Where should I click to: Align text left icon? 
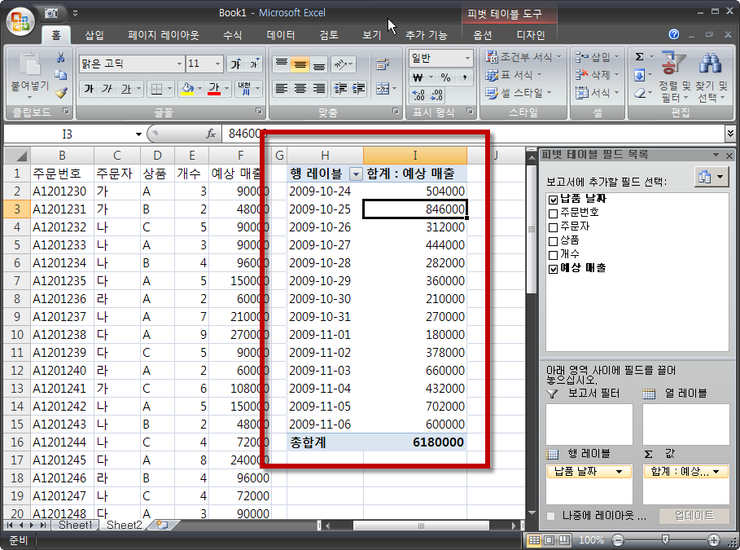282,88
